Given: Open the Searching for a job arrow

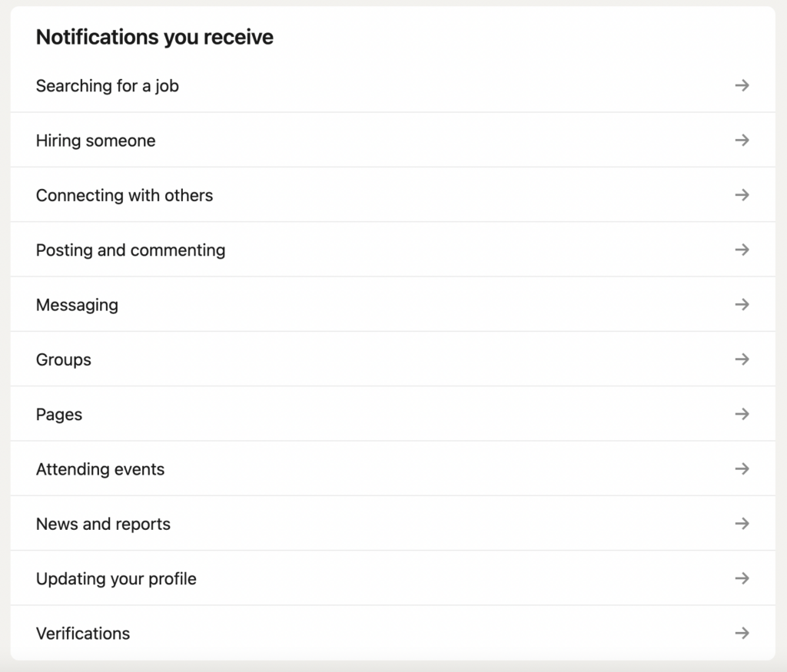Looking at the screenshot, I should point(742,85).
